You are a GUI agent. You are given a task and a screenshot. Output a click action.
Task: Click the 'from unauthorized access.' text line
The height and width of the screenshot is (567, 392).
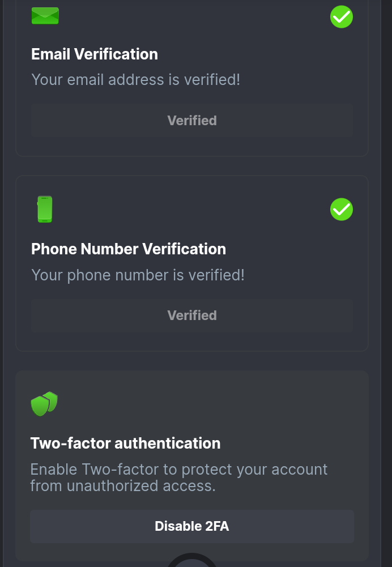pyautogui.click(x=122, y=485)
